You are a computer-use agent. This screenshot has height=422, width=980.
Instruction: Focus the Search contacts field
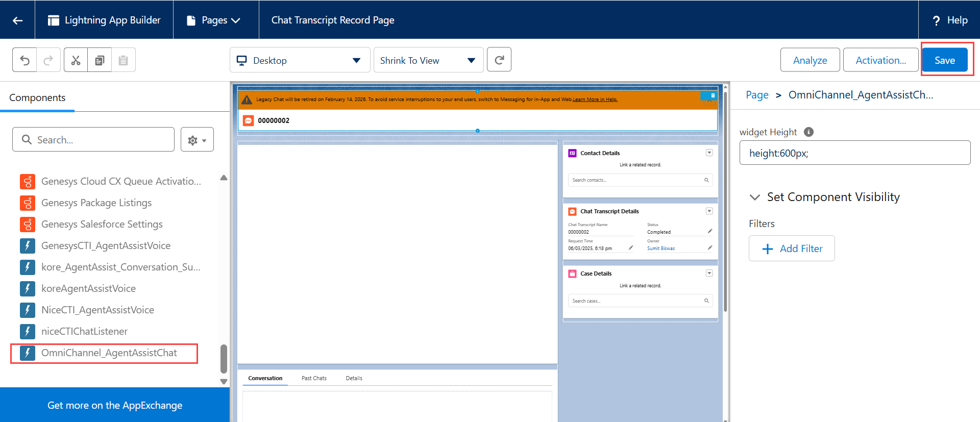coord(641,180)
